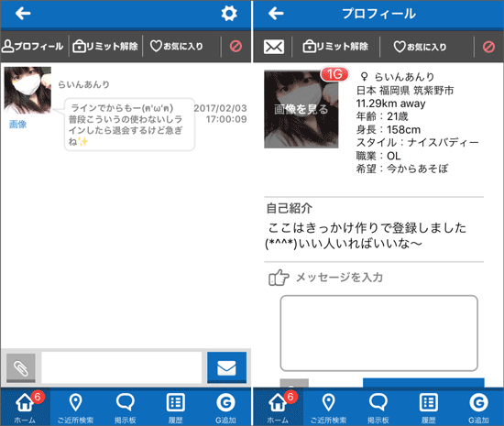
Task: View profile photo labeled 画像を見る
Action: click(301, 109)
